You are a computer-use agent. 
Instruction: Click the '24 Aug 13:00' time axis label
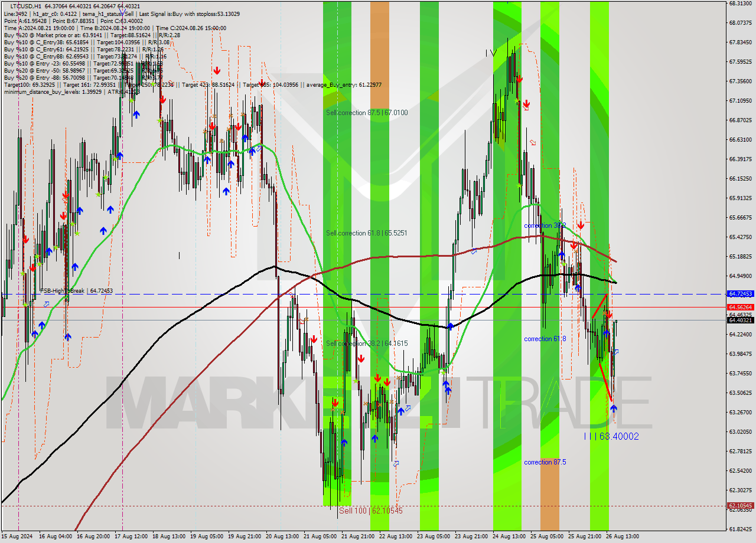coord(510,537)
